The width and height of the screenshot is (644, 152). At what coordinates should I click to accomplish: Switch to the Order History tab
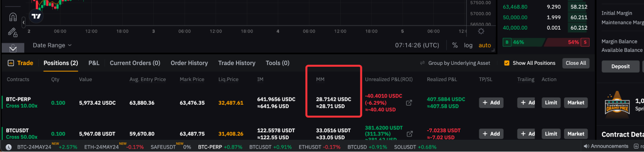pyautogui.click(x=189, y=63)
